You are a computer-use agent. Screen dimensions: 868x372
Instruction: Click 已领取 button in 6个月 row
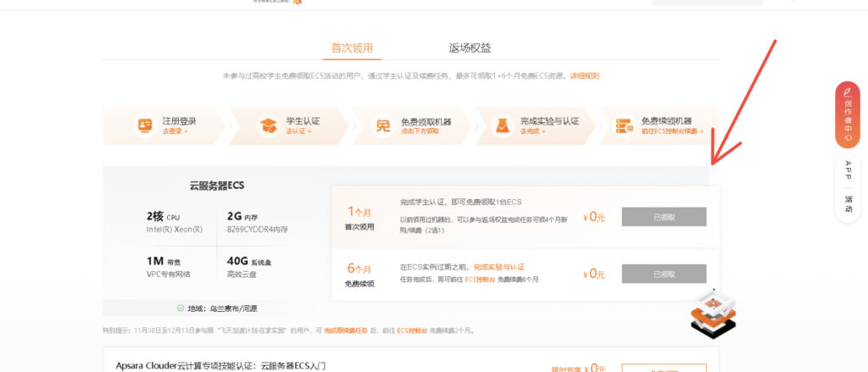pyautogui.click(x=664, y=274)
